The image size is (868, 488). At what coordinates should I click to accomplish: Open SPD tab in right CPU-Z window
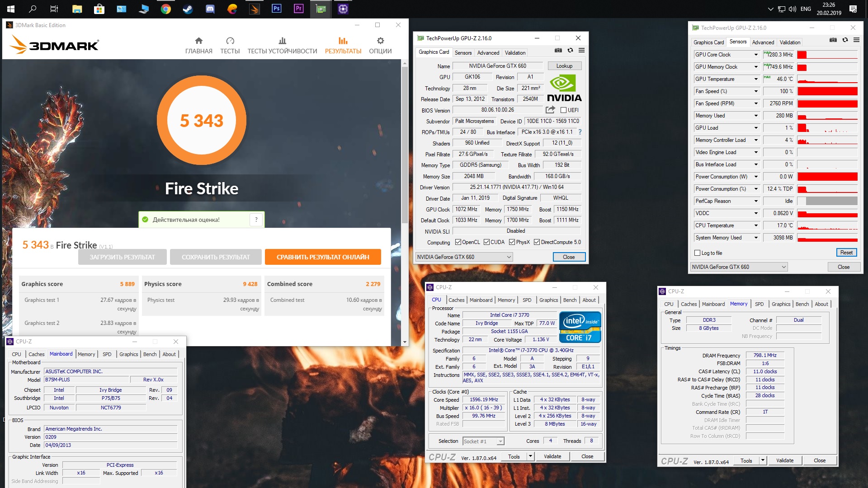(x=759, y=304)
